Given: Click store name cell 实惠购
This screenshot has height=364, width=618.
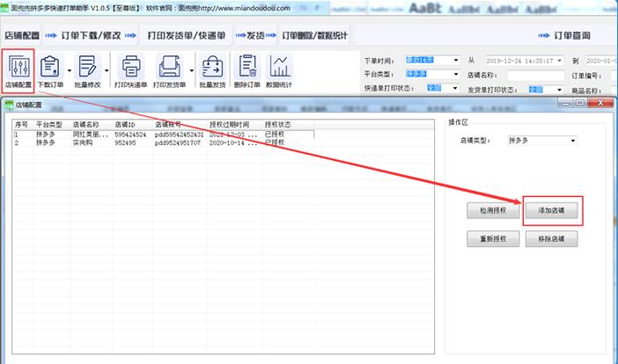Looking at the screenshot, I should 83,142.
